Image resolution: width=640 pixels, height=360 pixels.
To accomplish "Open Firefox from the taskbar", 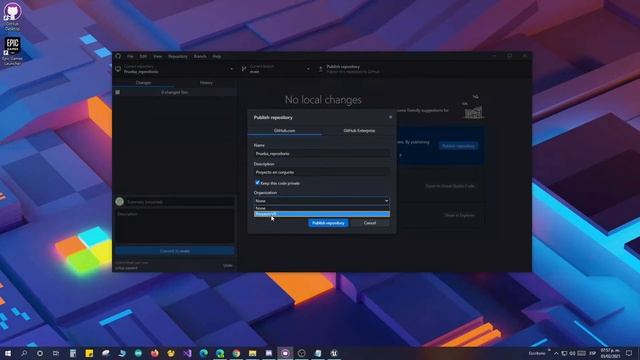I will point(154,353).
